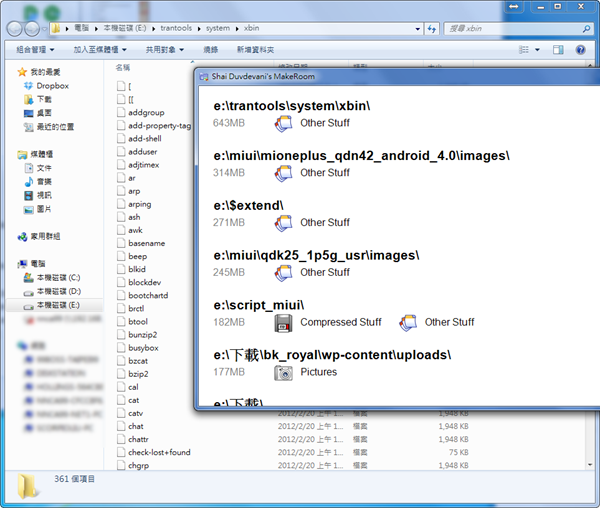Select the add-shell file icon
Viewport: 600px width, 508px height.
121,138
